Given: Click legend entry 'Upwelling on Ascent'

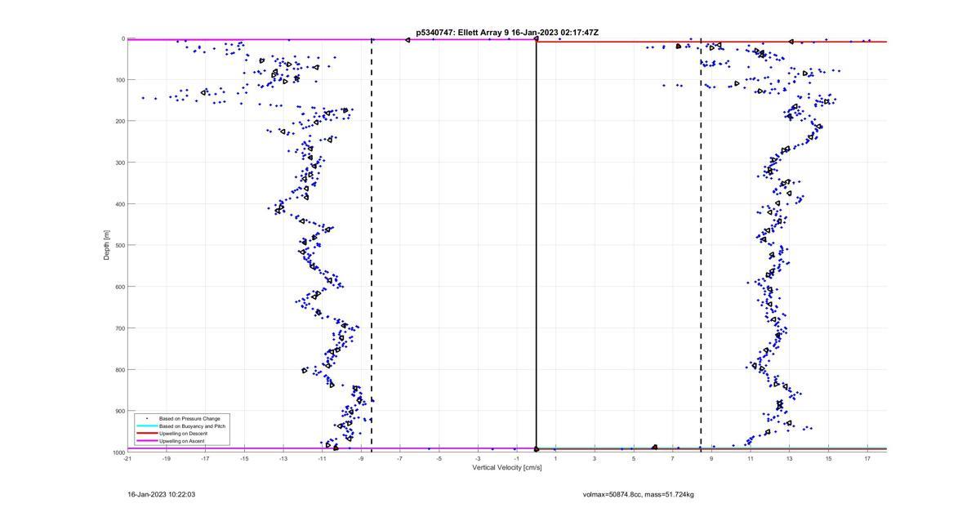Looking at the screenshot, I should coord(182,441).
